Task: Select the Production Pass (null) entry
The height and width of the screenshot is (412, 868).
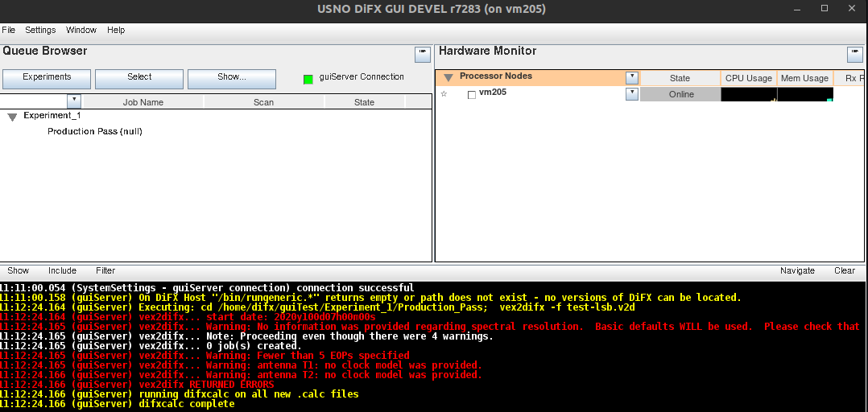Action: (x=95, y=131)
